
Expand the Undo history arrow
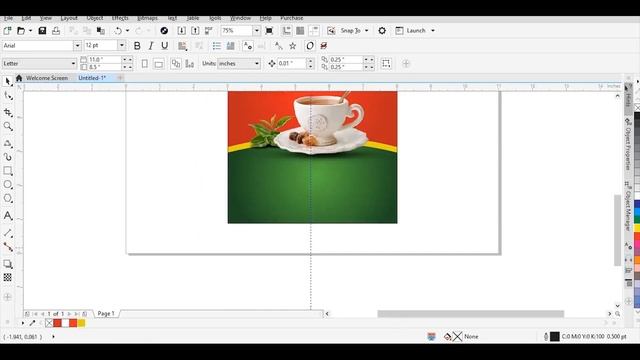(127, 31)
